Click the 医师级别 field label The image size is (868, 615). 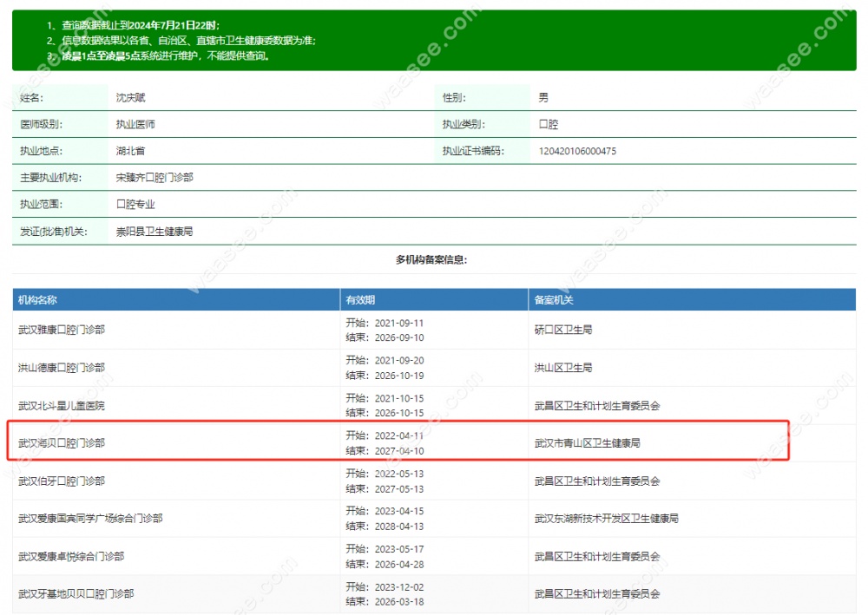click(41, 124)
